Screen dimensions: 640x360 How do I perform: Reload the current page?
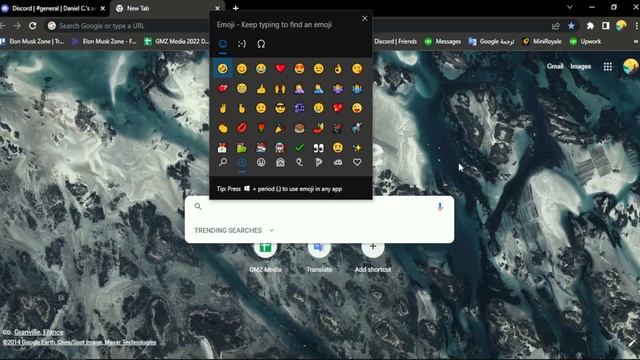pos(33,26)
